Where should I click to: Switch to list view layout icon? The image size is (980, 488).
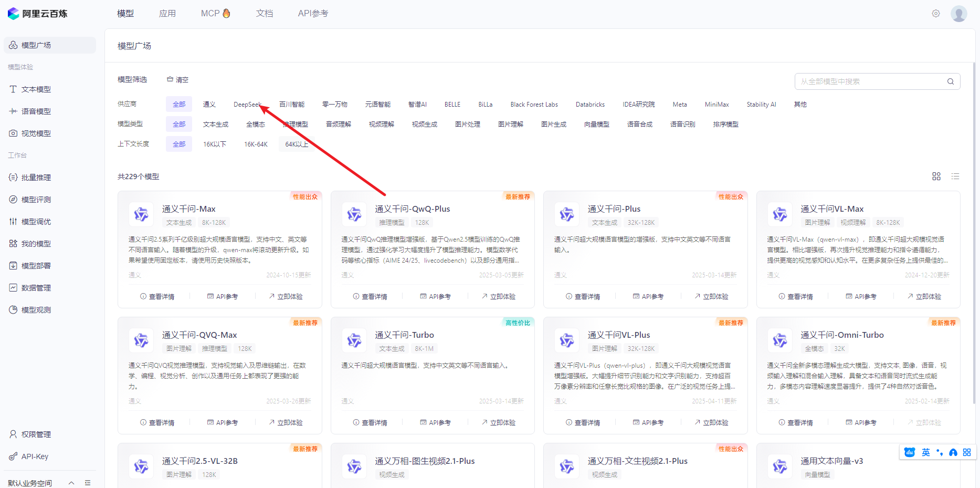955,176
